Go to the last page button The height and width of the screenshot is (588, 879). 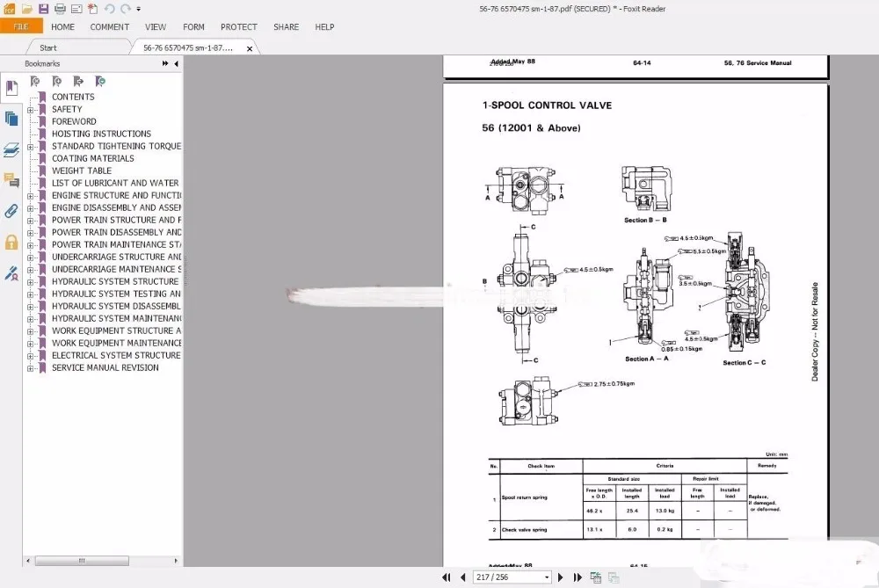578,577
